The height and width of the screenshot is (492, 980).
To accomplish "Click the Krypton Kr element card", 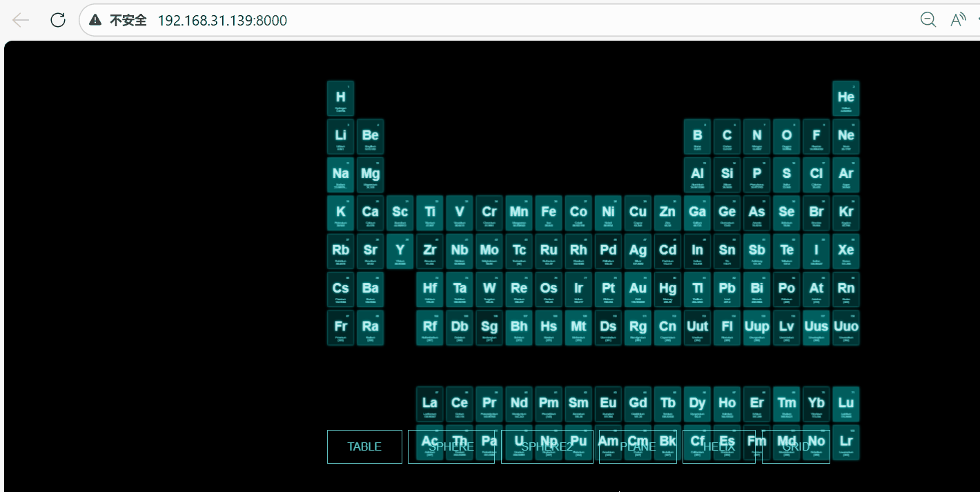I will 846,213.
